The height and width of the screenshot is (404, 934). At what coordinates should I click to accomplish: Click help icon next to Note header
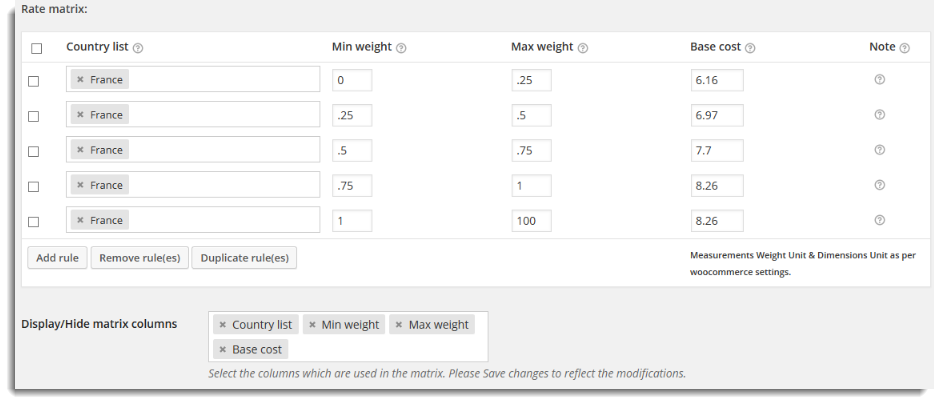[x=904, y=48]
